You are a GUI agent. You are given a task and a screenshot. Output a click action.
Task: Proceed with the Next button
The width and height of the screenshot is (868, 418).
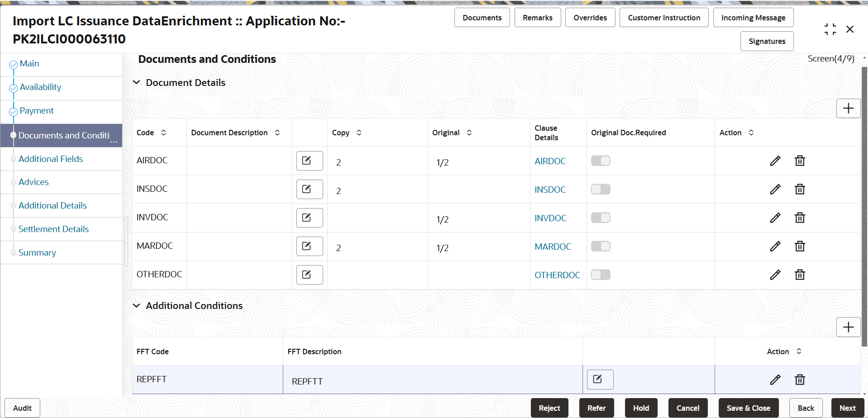tap(848, 408)
